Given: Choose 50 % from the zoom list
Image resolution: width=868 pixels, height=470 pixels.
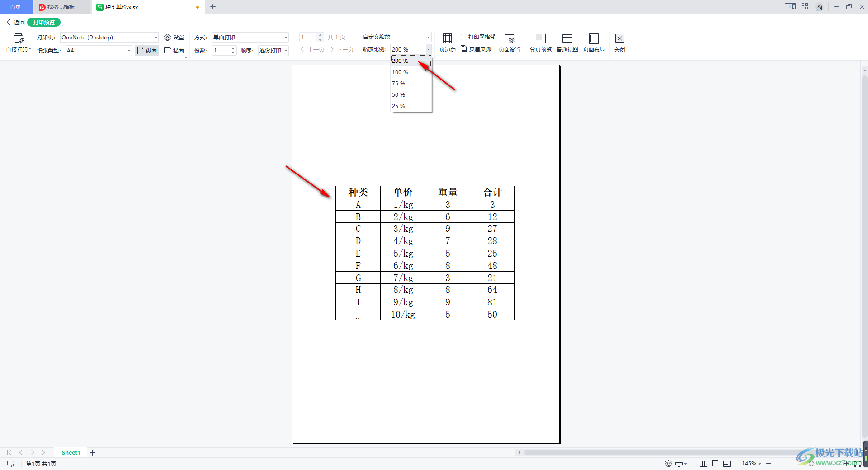Looking at the screenshot, I should (x=399, y=95).
